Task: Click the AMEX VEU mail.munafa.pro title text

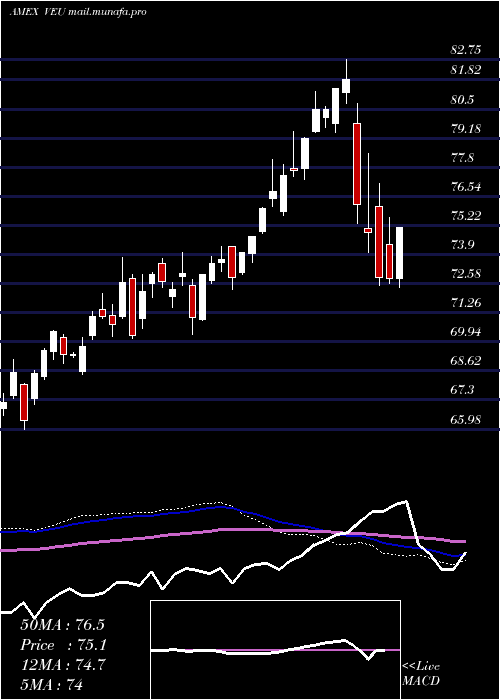Action: tap(78, 12)
